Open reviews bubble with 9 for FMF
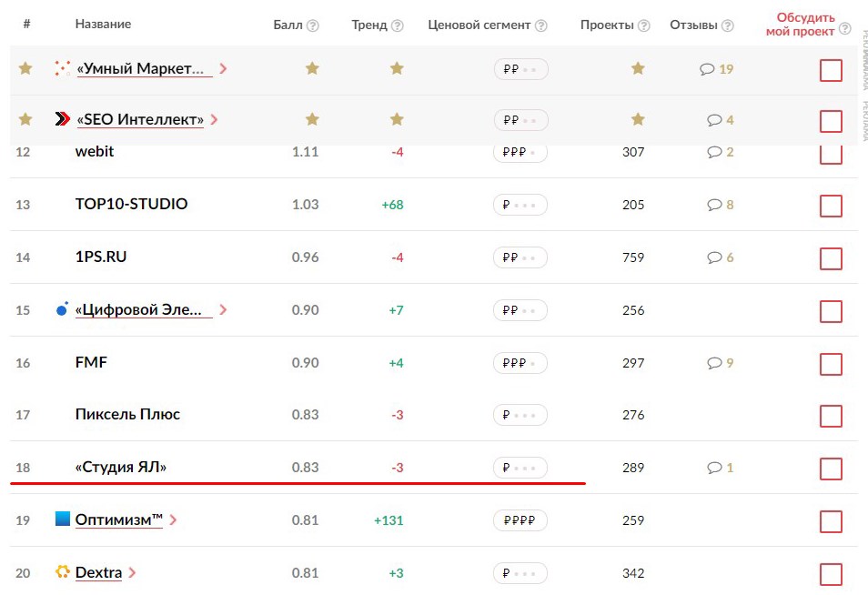This screenshot has width=868, height=595. (x=721, y=363)
